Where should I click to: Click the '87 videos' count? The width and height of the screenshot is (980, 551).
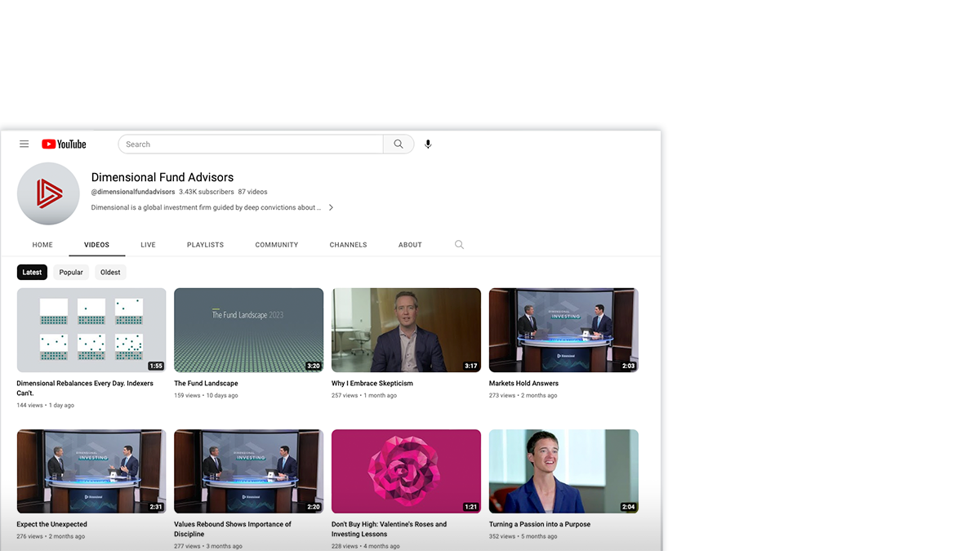click(253, 192)
